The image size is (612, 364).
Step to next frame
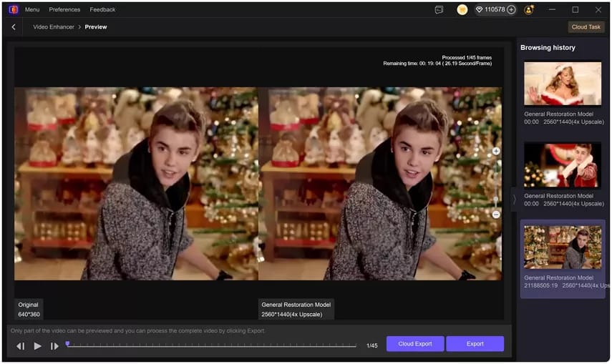tap(54, 346)
